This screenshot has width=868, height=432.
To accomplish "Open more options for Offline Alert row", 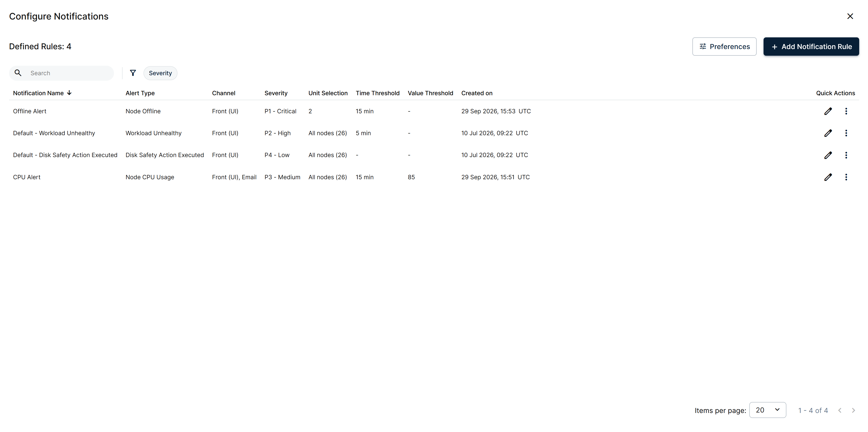I will [x=846, y=111].
